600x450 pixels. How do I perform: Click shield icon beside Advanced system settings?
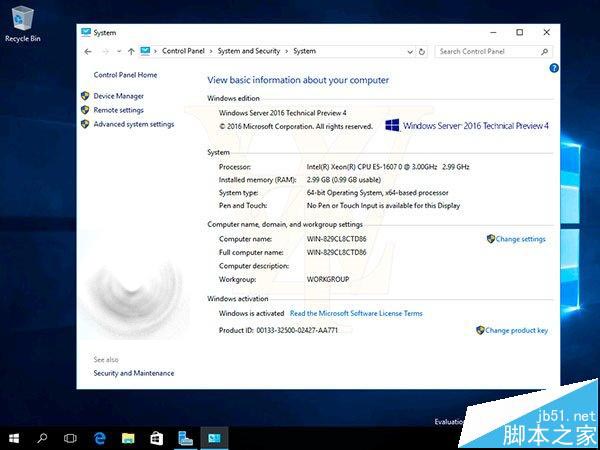pos(85,124)
